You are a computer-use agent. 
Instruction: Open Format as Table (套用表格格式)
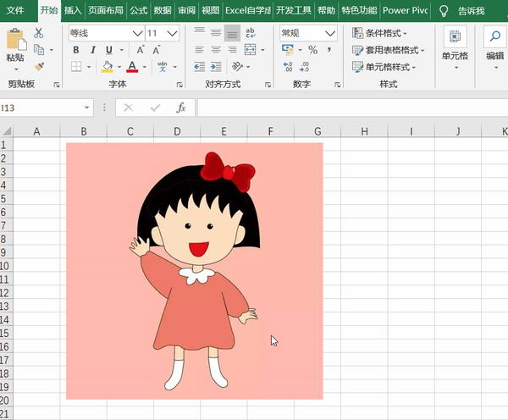tap(388, 50)
